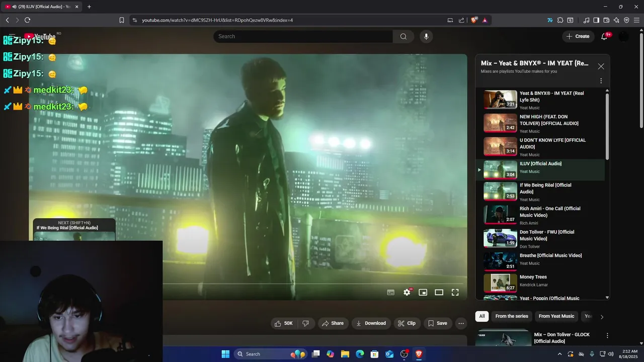Click the Clip button below video
Viewport: 644px width, 362px height.
[x=407, y=323]
